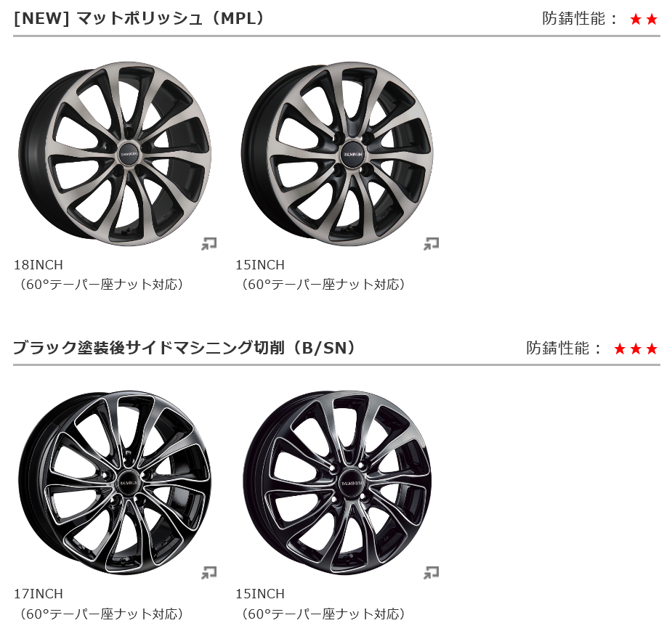Click the 17INCH caption under B/SN
This screenshot has width=672, height=631.
click(39, 594)
